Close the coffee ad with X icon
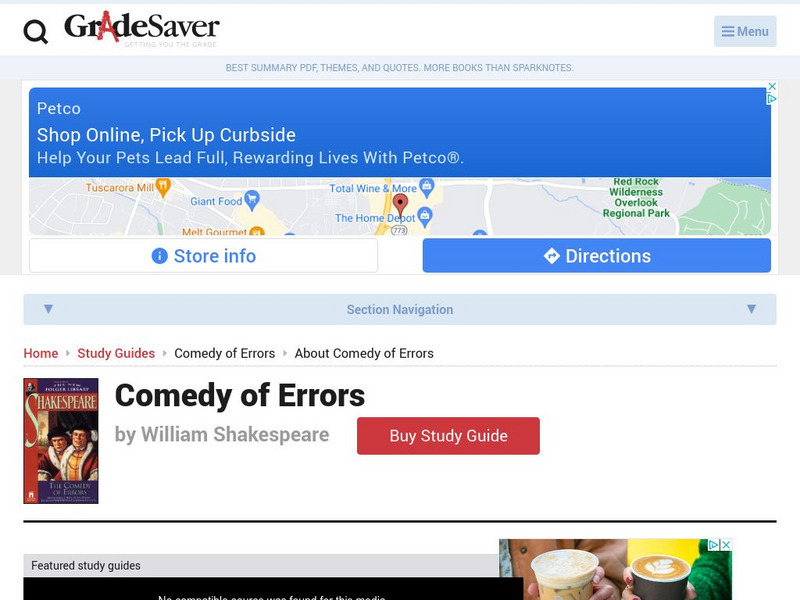Screen dimensions: 800x600 727,545
